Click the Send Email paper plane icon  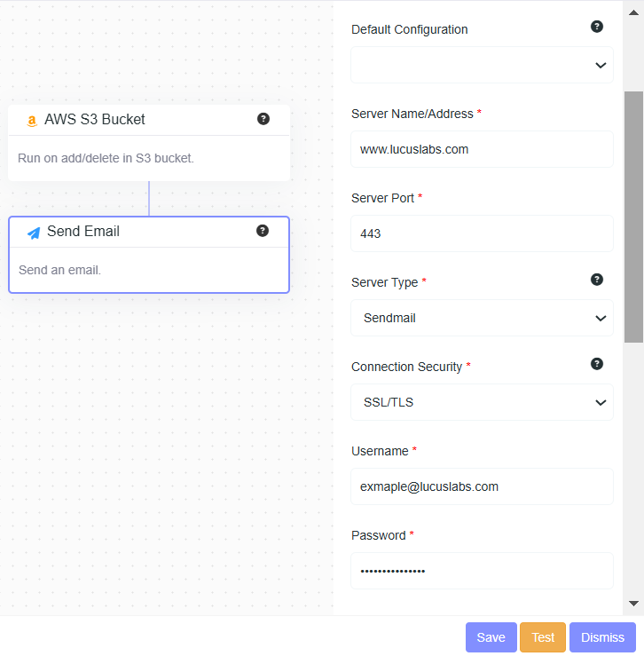(34, 233)
